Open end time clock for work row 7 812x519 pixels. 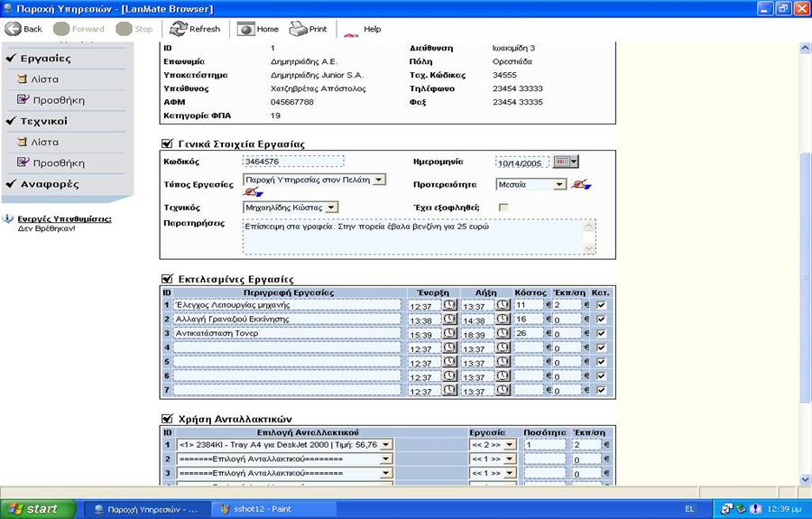point(503,389)
